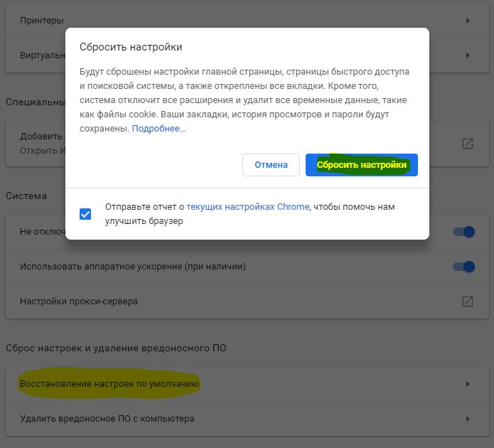This screenshot has height=448, width=494.
Task: Click "Сброс настроек и удаление вредоносного ПО" heading
Action: (116, 348)
